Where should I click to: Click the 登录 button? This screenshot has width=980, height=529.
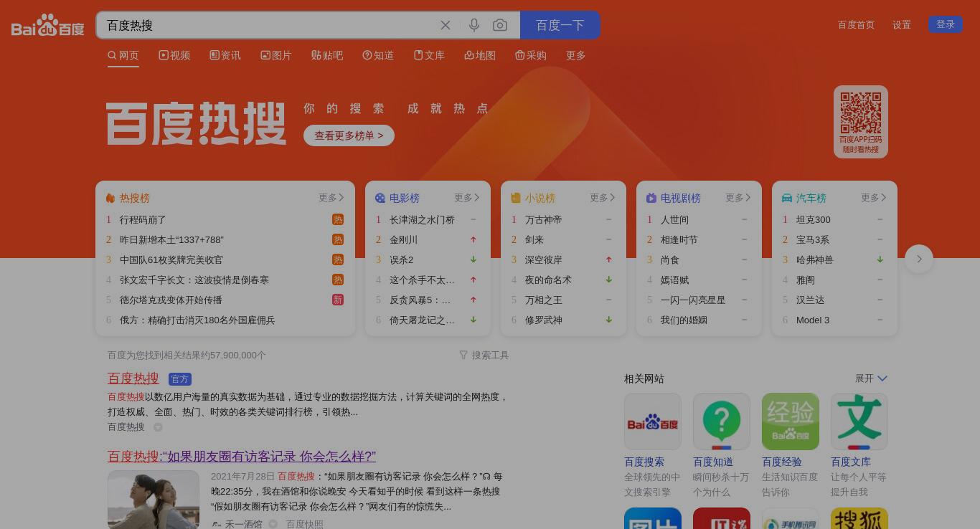(x=946, y=24)
